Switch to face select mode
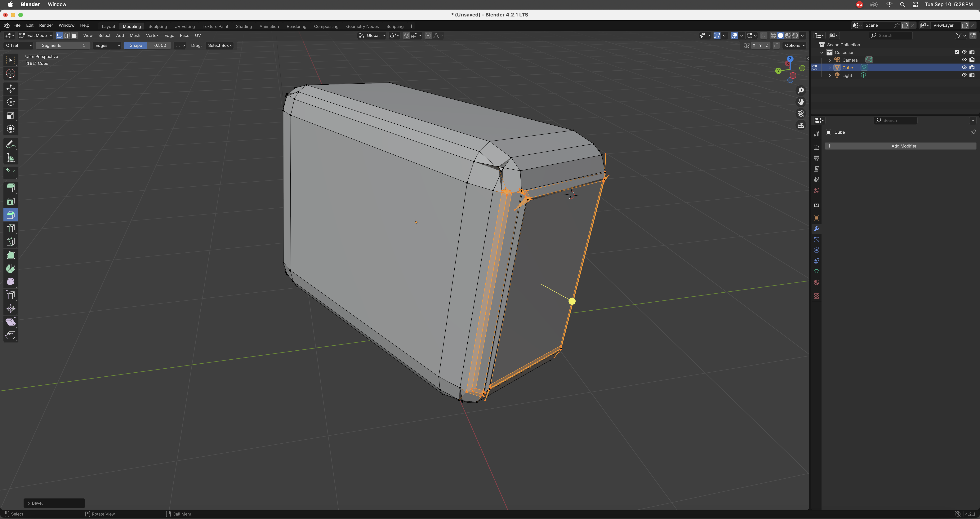The image size is (980, 519). click(75, 35)
